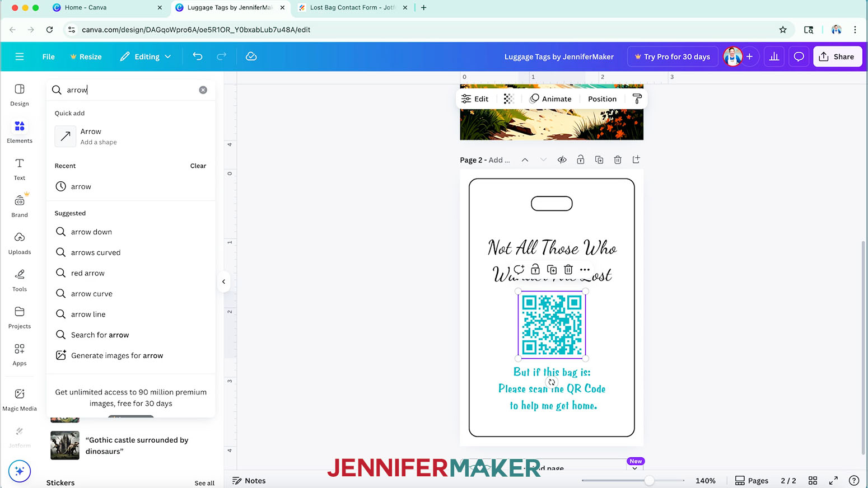Select the Text tool in sidebar
868x488 pixels.
point(20,169)
